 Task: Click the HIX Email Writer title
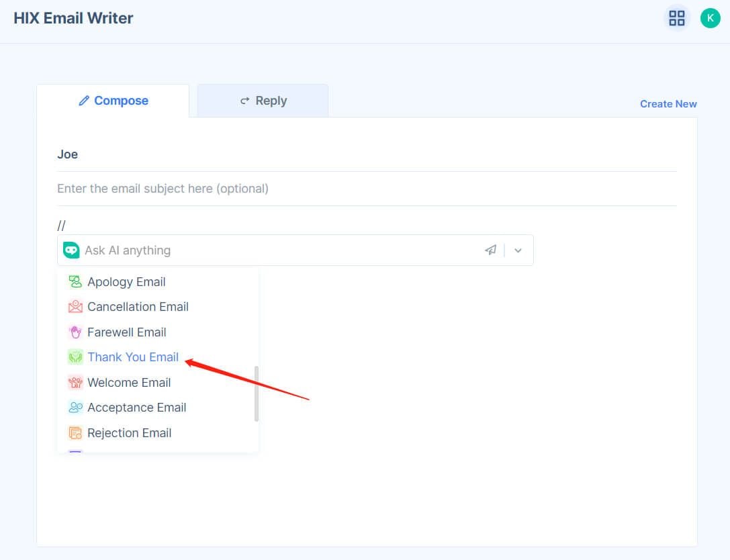pos(73,18)
